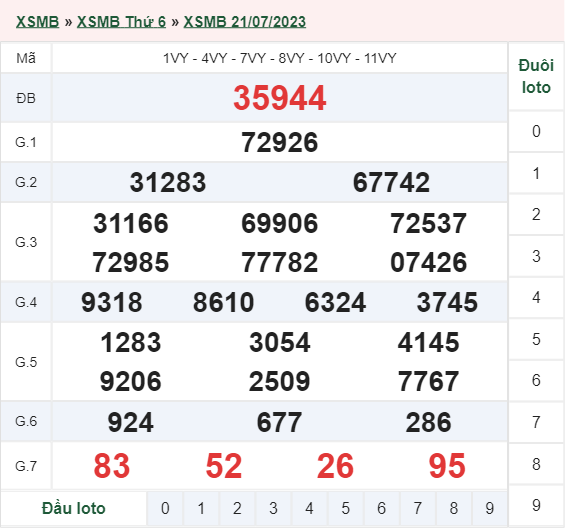This screenshot has height=528, width=565.
Task: Click the G.5 number 4145
Action: pos(428,342)
